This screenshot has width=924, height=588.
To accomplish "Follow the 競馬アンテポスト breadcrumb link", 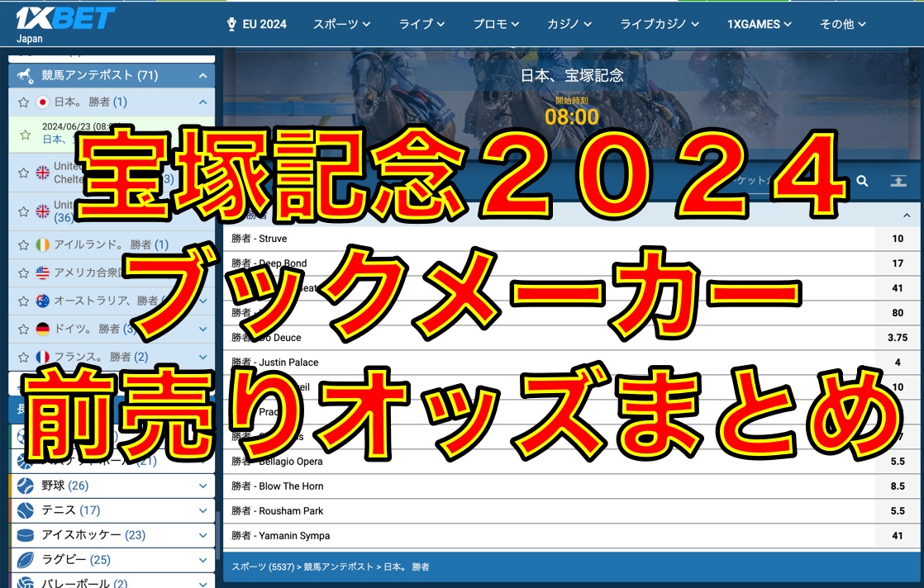I will [x=338, y=567].
